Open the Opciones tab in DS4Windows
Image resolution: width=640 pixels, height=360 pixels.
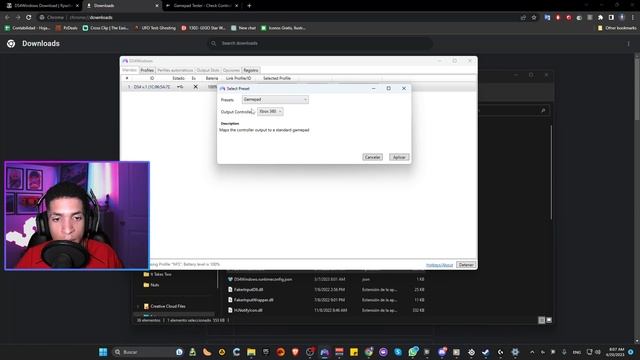231,70
